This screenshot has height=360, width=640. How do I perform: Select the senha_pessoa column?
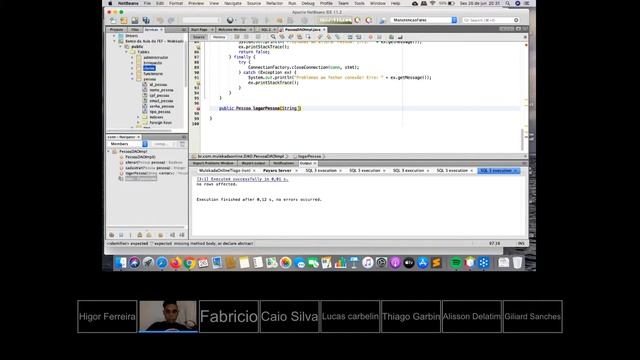click(162, 106)
